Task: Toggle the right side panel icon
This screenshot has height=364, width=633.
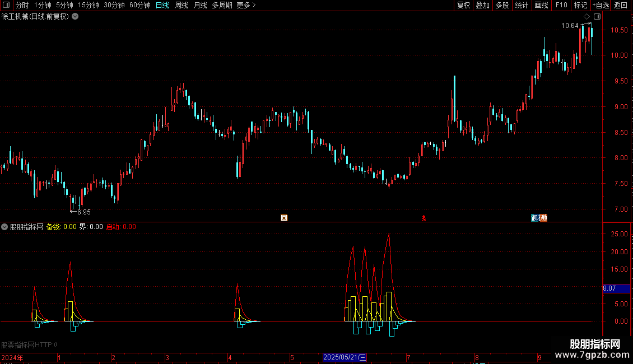Action: pyautogui.click(x=597, y=17)
